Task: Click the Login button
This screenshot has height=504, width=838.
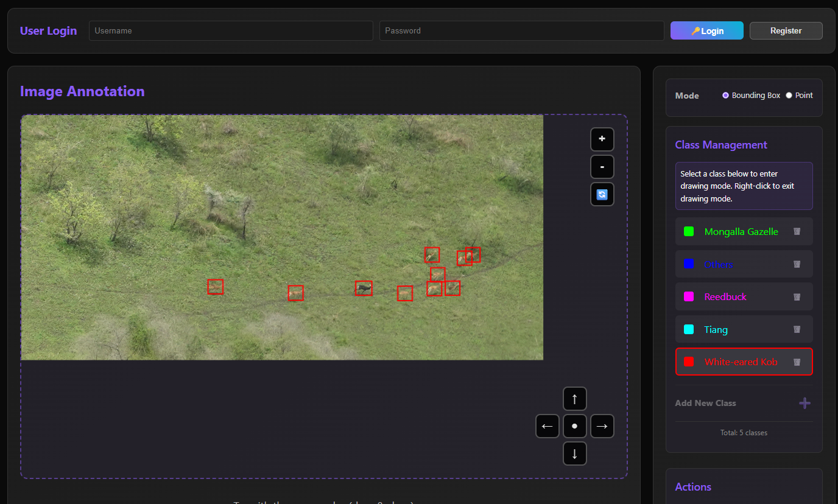Action: click(706, 30)
